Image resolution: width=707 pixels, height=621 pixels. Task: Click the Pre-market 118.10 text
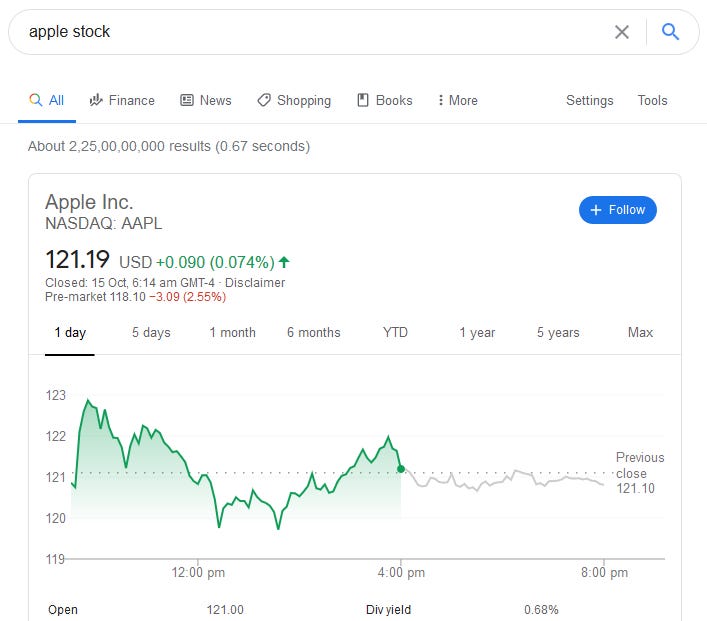click(x=95, y=297)
